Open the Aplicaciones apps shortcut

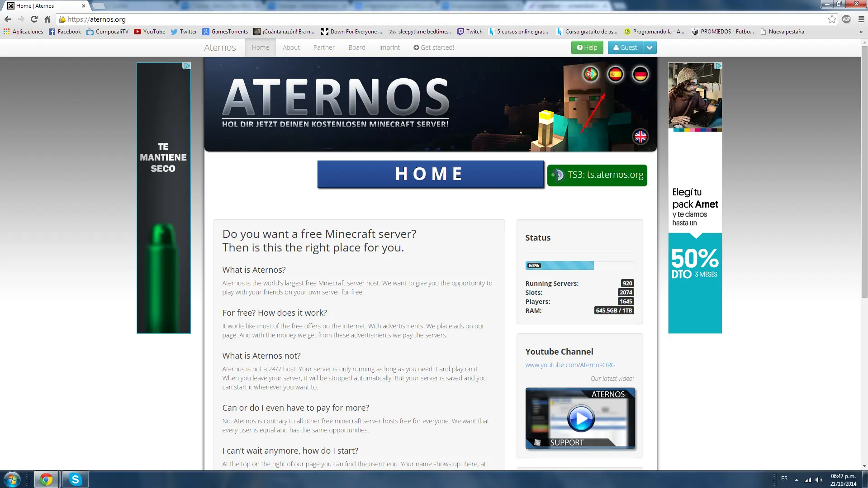[x=23, y=32]
